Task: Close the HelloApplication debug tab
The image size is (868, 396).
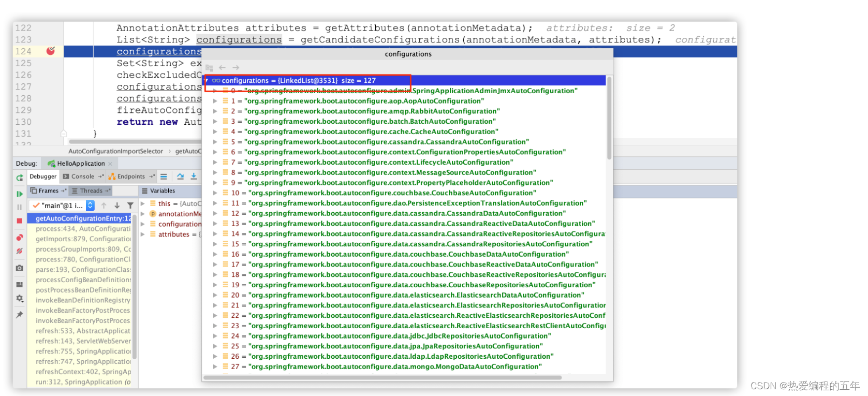Action: point(110,164)
